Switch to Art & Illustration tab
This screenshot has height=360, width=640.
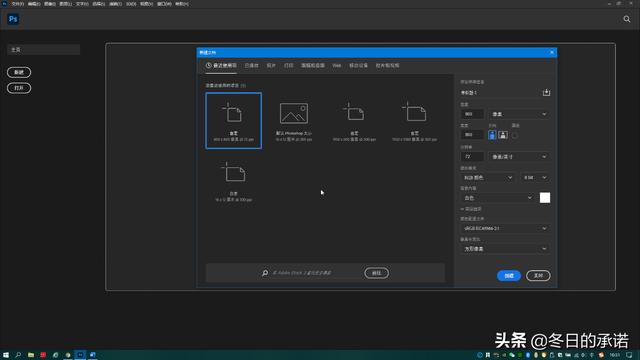[x=313, y=65]
